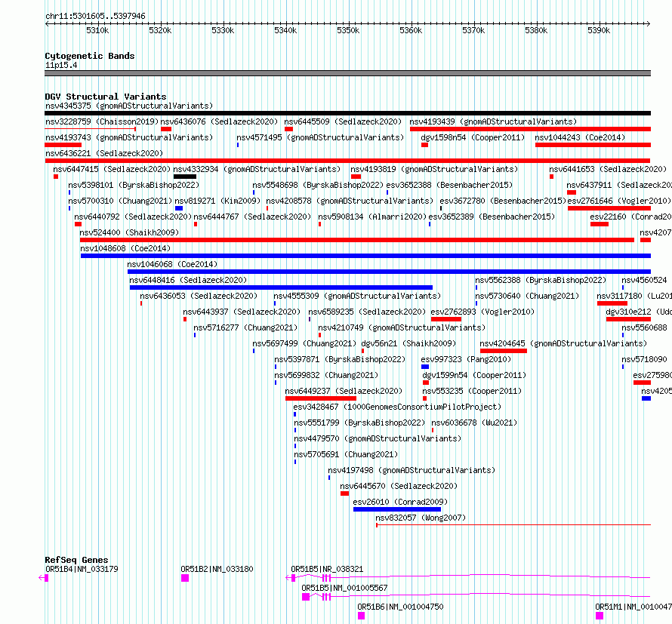Click the nsv4193439 red variant bar
The height and width of the screenshot is (624, 672).
[530, 129]
